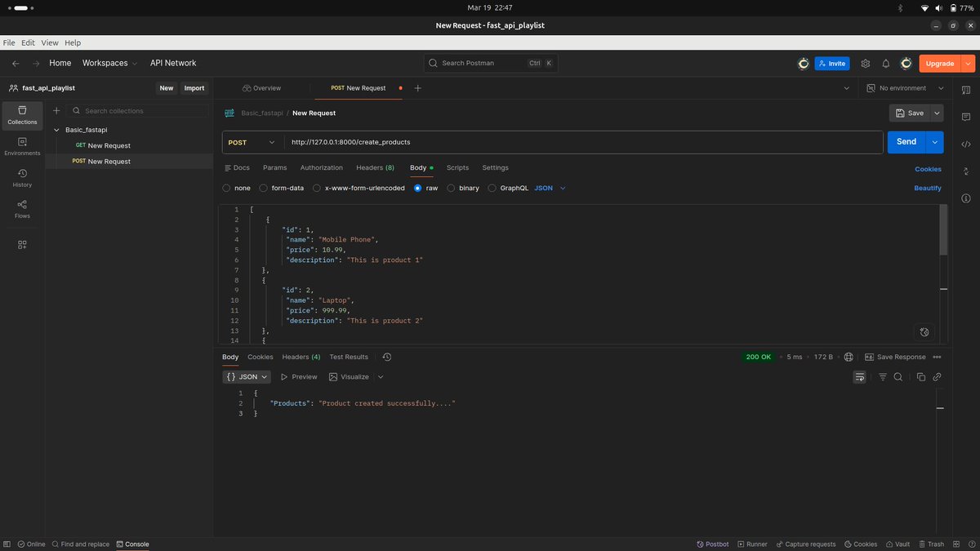
Task: Click the Invite button
Action: (x=832, y=63)
